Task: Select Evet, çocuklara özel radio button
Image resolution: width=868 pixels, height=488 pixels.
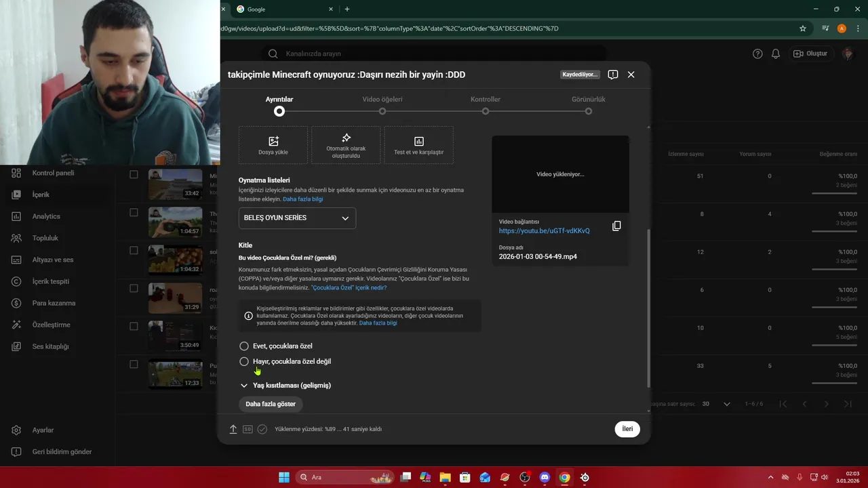Action: (244, 346)
